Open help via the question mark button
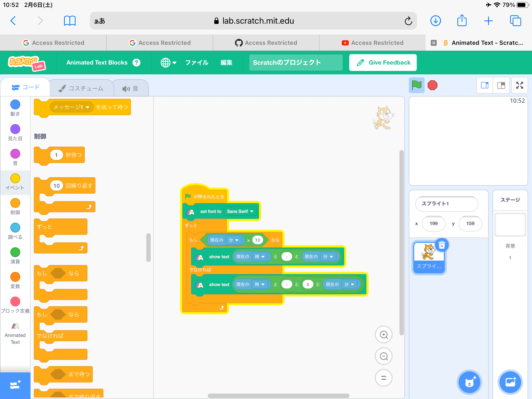The image size is (532, 399). click(x=136, y=62)
